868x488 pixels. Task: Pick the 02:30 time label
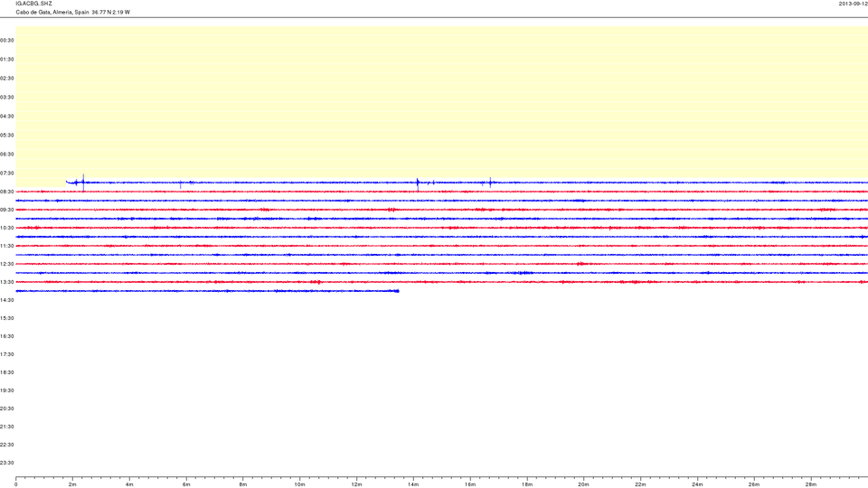pyautogui.click(x=7, y=78)
